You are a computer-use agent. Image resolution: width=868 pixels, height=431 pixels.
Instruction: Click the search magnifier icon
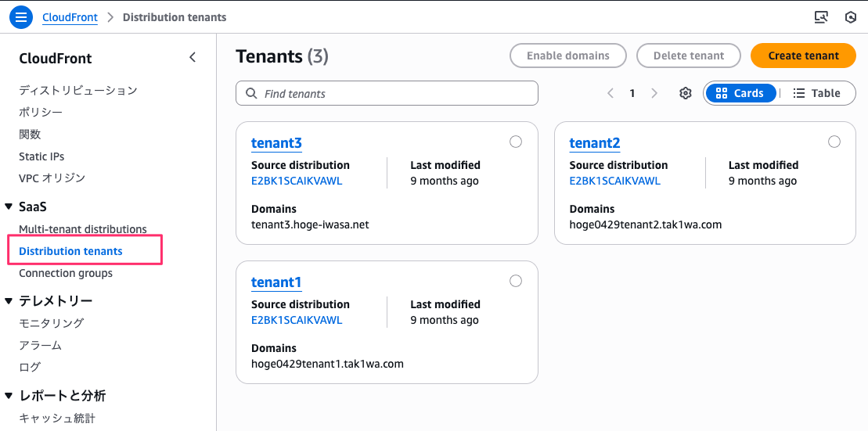[250, 94]
